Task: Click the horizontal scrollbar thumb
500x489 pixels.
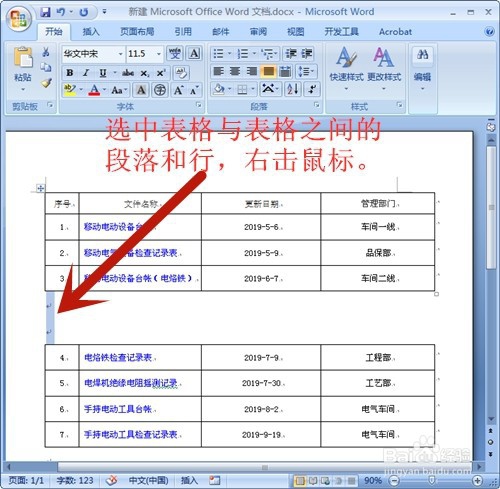Action: 265,467
